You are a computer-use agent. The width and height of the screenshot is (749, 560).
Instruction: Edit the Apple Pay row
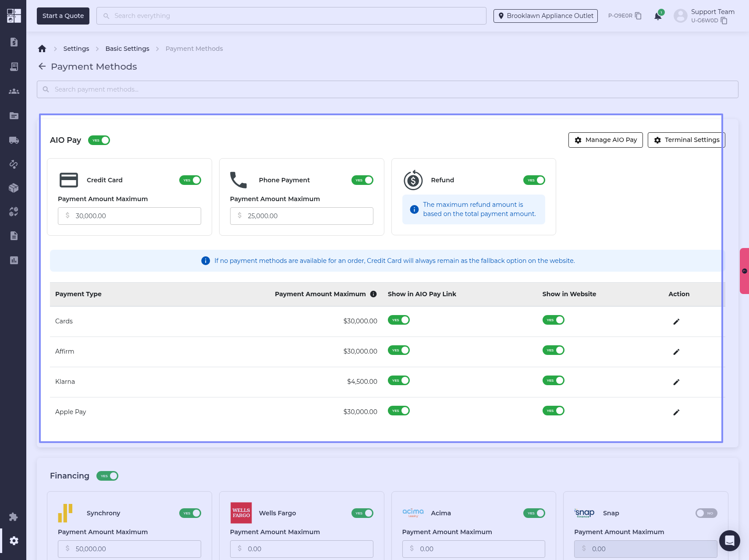(676, 412)
